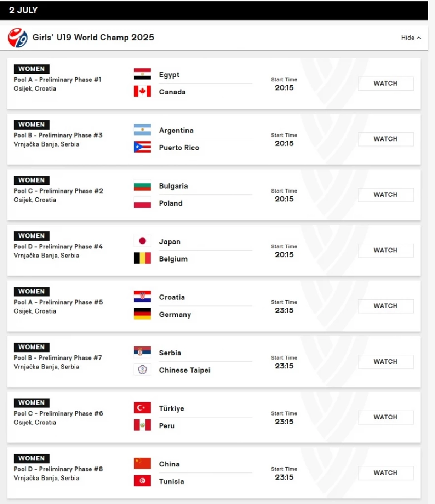Watch the Serbia versus Chinese Taipei match
This screenshot has height=504, width=435.
click(x=386, y=362)
